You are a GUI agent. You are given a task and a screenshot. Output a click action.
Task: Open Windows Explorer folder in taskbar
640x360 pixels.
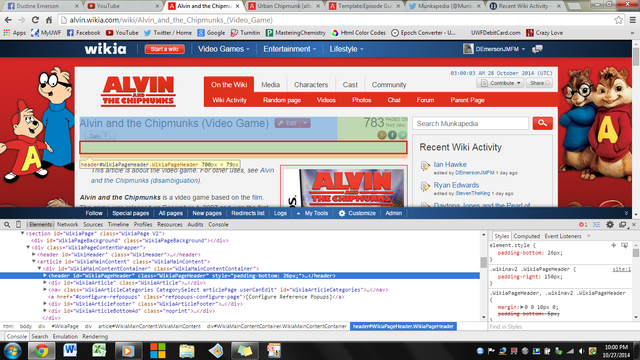click(187, 351)
